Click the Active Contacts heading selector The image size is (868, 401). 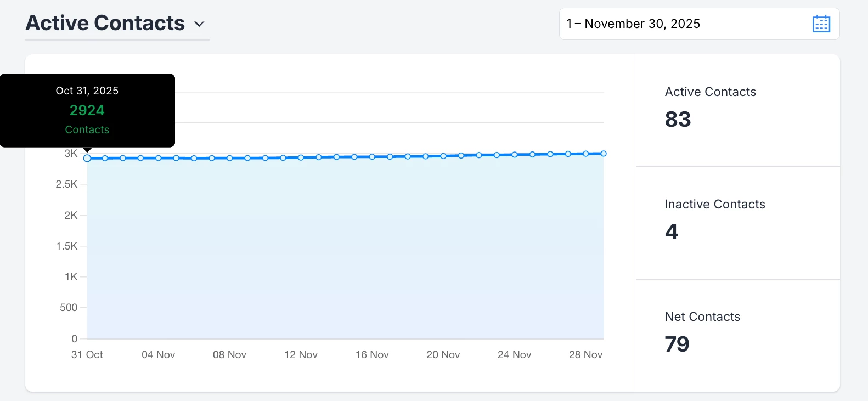(x=105, y=23)
